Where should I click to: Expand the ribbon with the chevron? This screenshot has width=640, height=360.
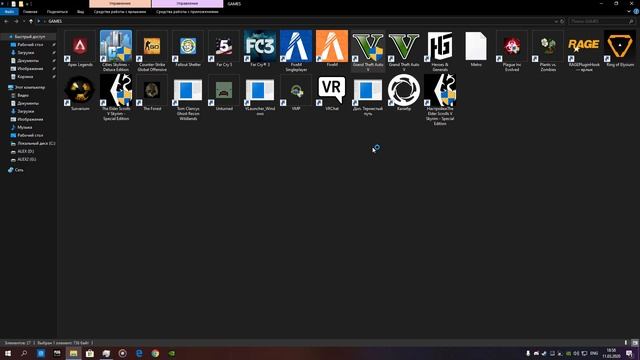click(629, 12)
